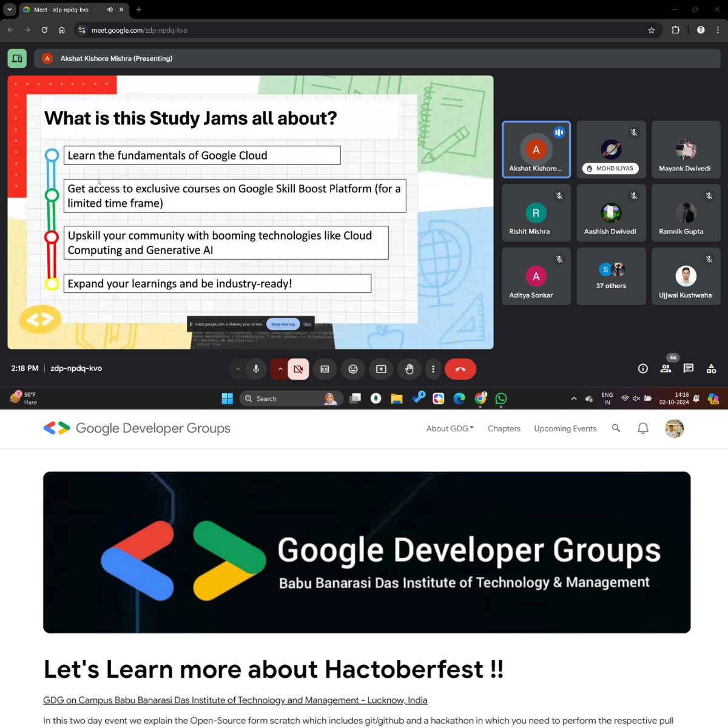Open Chrome tab search dropdown
The image size is (728, 728).
point(10,10)
